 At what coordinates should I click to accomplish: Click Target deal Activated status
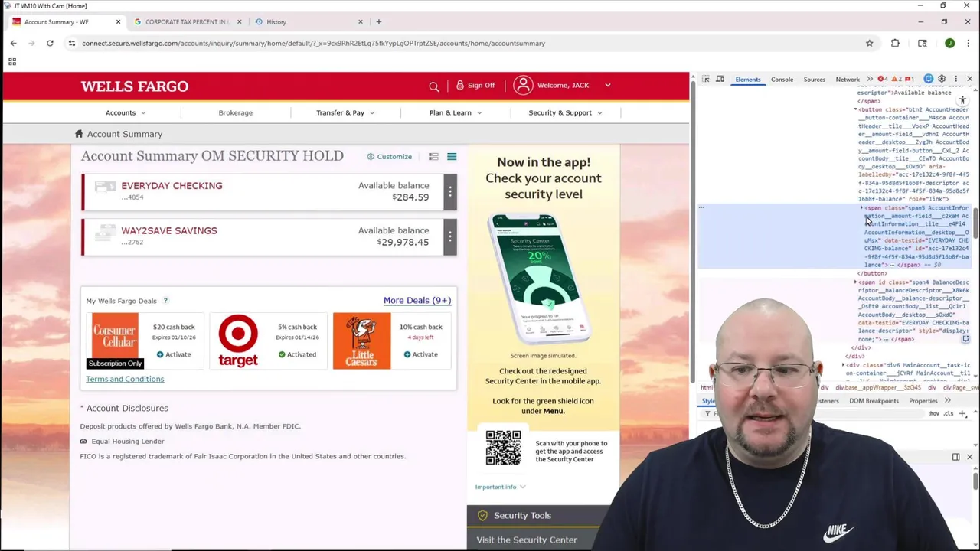tap(297, 354)
